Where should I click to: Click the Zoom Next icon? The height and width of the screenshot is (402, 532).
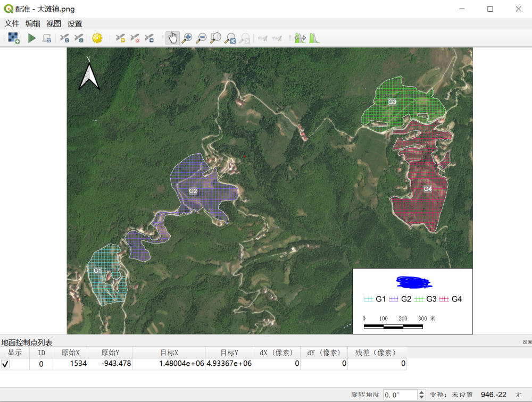pyautogui.click(x=245, y=38)
